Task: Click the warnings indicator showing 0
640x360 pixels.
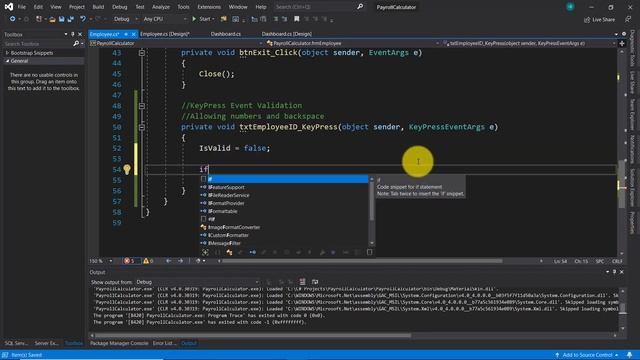Action: click(148, 261)
